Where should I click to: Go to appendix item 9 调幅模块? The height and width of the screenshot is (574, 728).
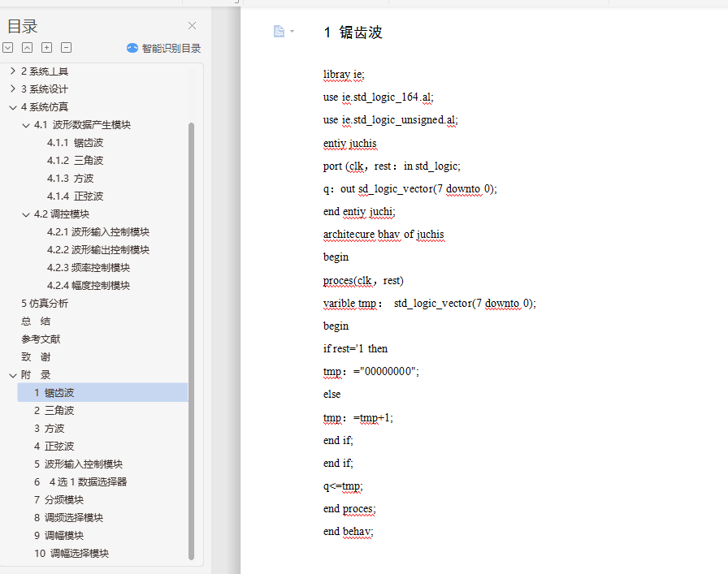pos(58,536)
